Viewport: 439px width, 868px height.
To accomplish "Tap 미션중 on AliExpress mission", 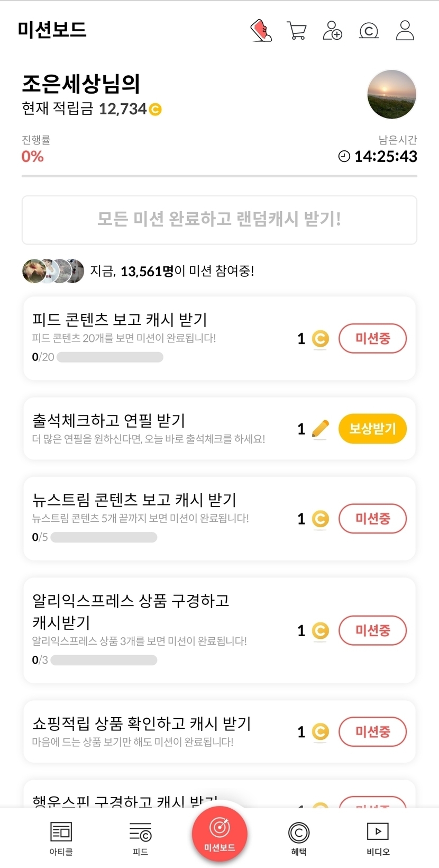I will [x=372, y=630].
